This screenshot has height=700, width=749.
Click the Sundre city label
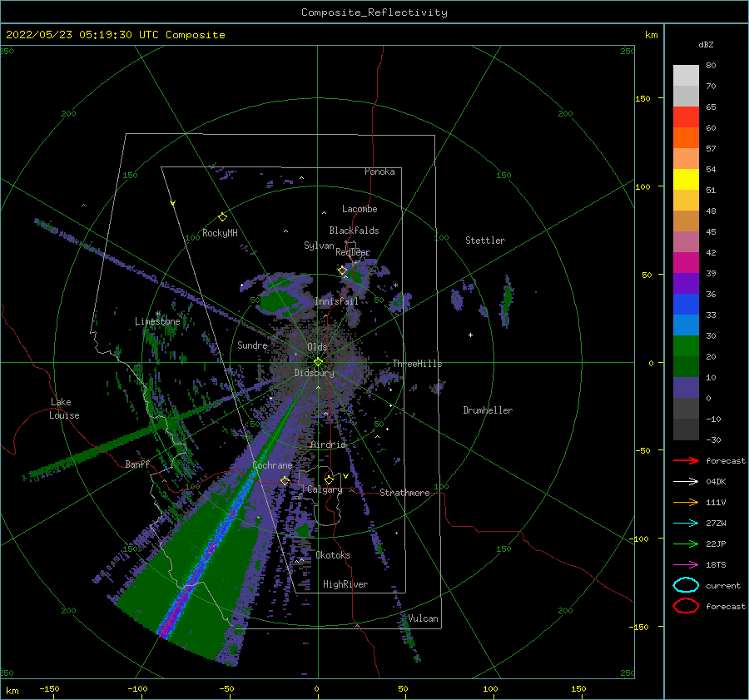pos(252,345)
